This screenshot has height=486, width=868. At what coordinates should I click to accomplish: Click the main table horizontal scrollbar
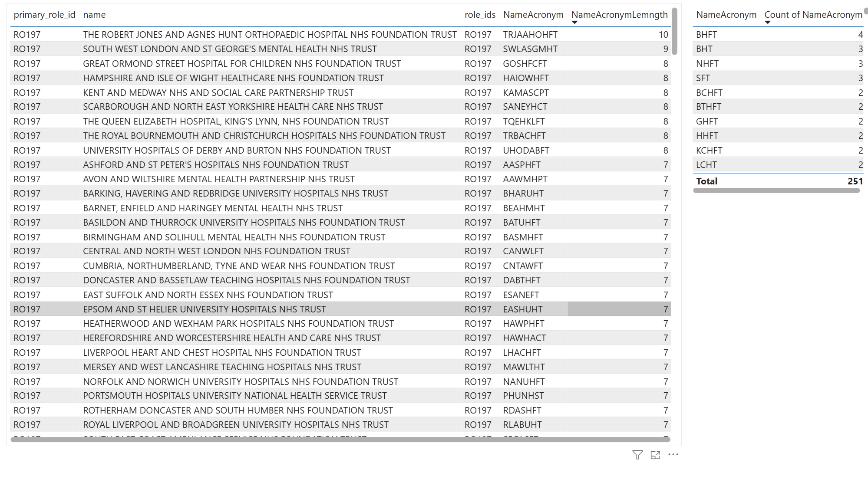coord(340,440)
